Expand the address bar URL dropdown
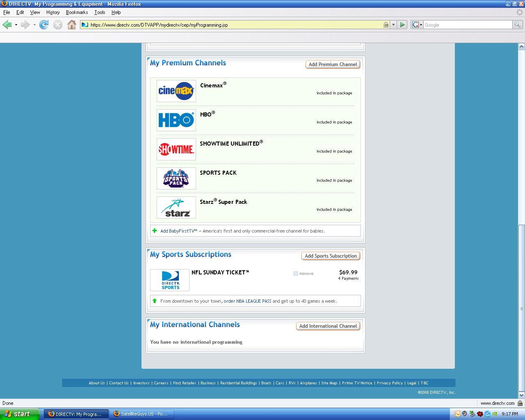This screenshot has height=420, width=525. point(393,25)
